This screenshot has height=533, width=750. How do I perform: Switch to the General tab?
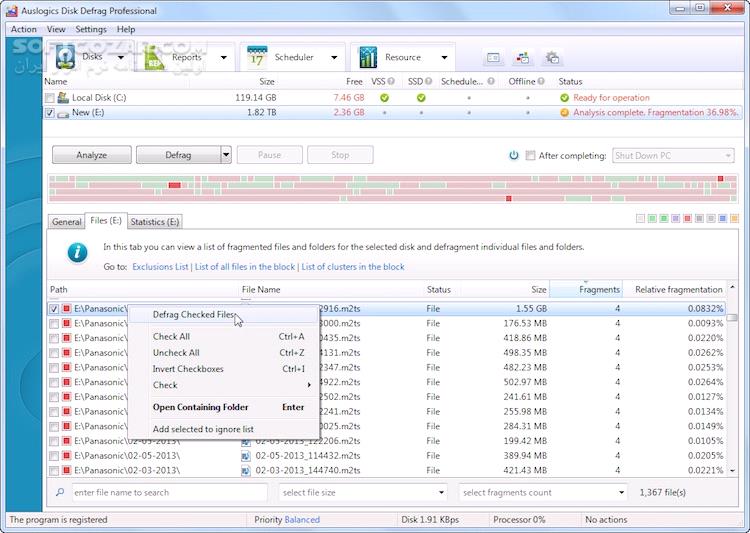tap(66, 222)
